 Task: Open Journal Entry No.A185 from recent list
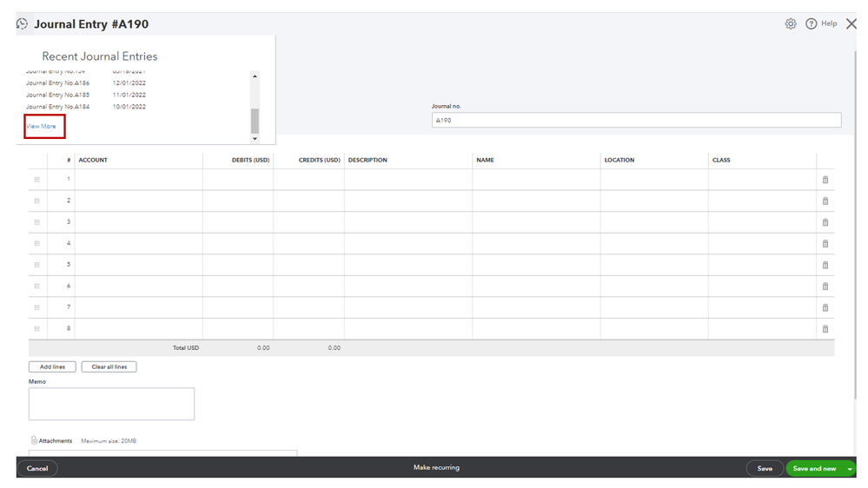click(57, 95)
